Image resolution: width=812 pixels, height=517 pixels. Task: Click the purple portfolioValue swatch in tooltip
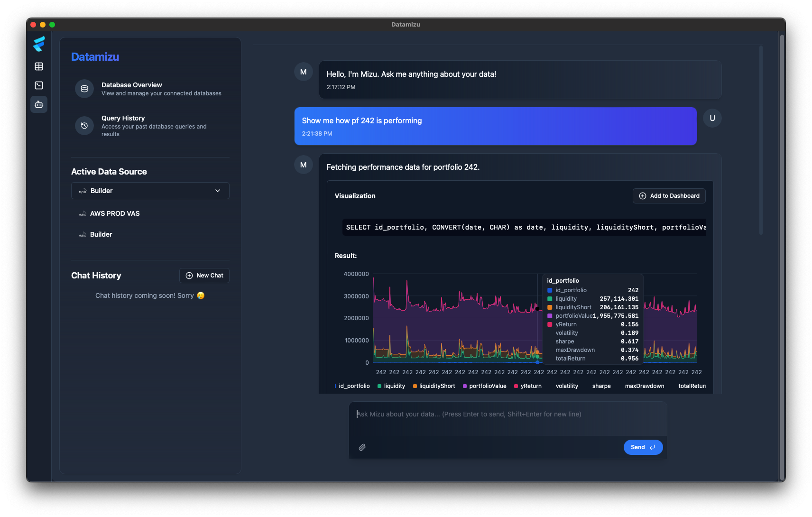[550, 316]
